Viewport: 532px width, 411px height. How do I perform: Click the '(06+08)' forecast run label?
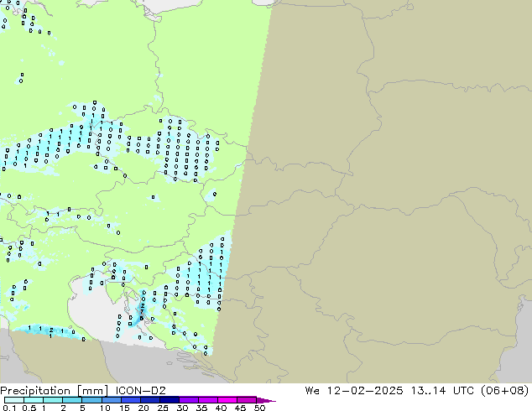[505, 391]
